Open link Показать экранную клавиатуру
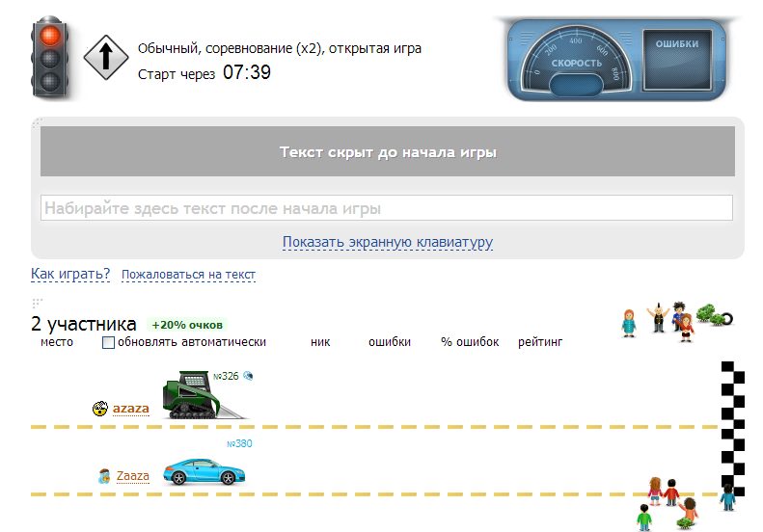 click(388, 242)
